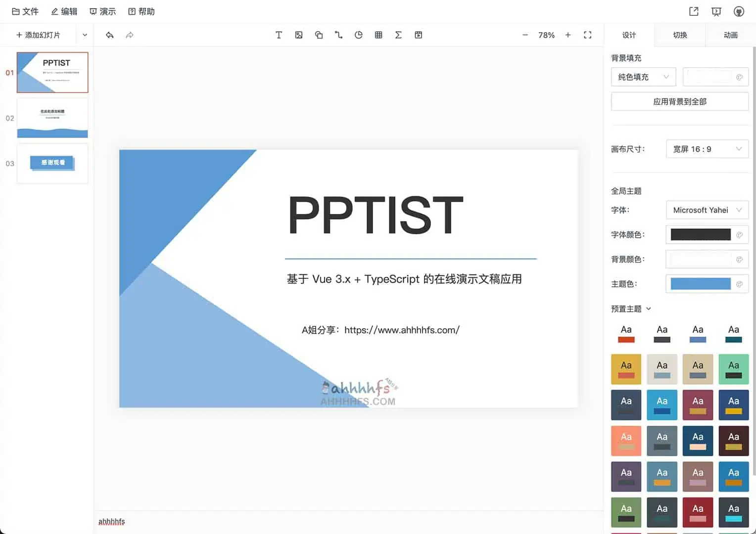
Task: Start presentation with the screen icon
Action: coord(716,11)
